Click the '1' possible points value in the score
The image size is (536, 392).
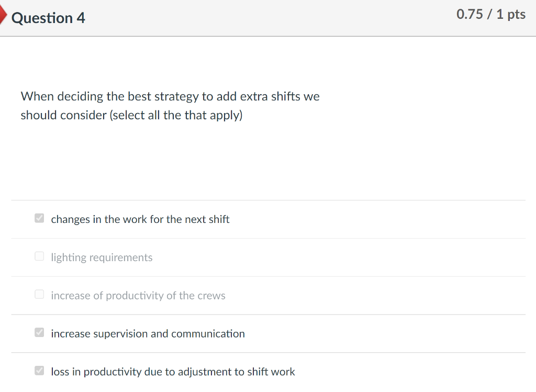click(500, 15)
